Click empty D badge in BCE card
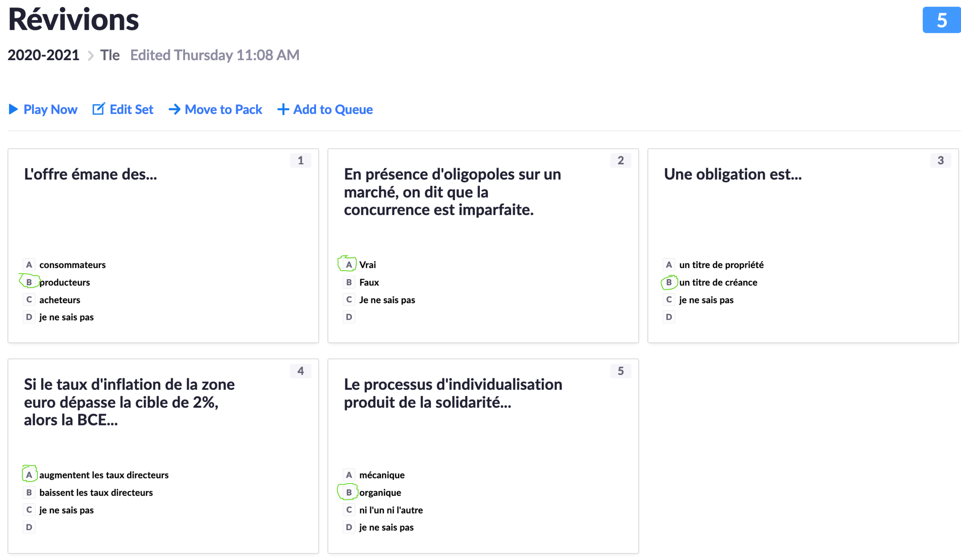Image resolution: width=961 pixels, height=560 pixels. 29,527
